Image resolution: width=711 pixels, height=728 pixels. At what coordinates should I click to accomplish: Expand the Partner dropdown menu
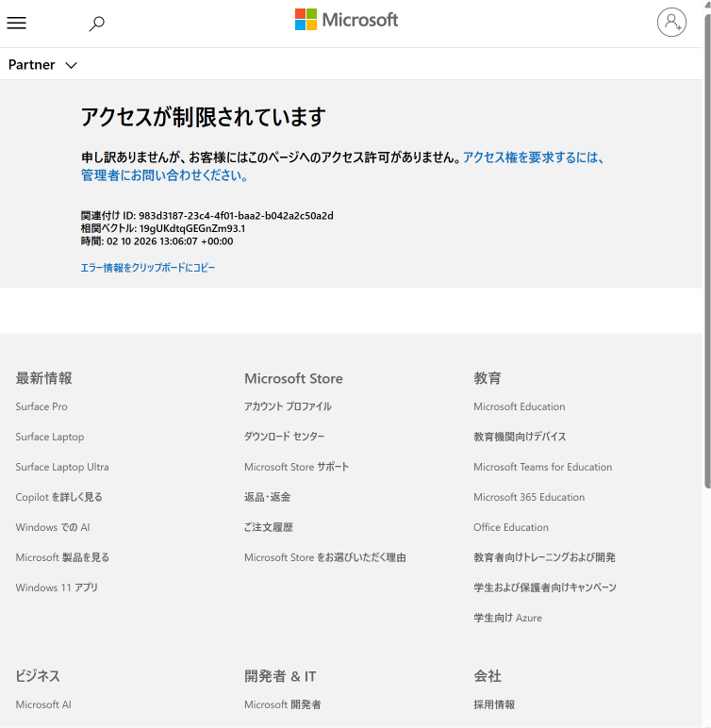(x=42, y=64)
